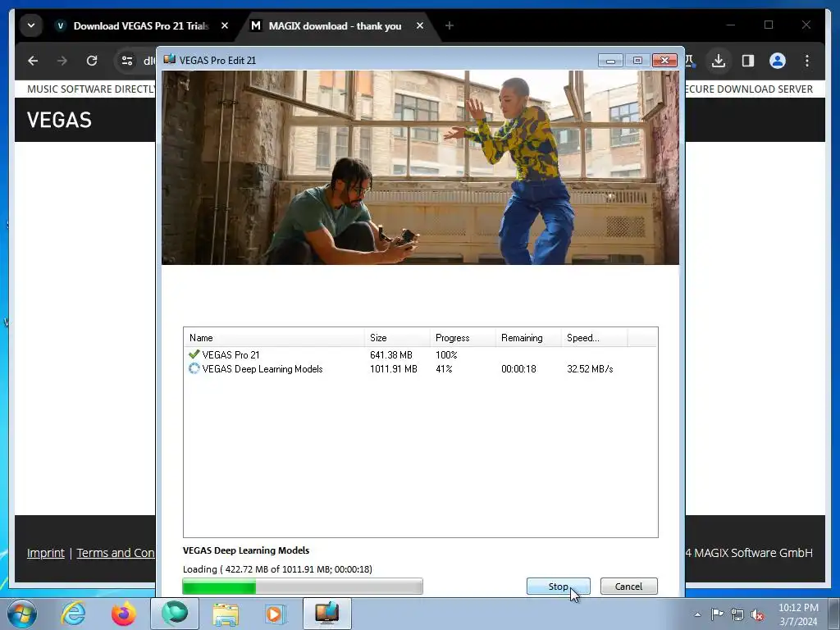Click the Imprint link on the web page
Screen dimensions: 840x630
click(46, 553)
